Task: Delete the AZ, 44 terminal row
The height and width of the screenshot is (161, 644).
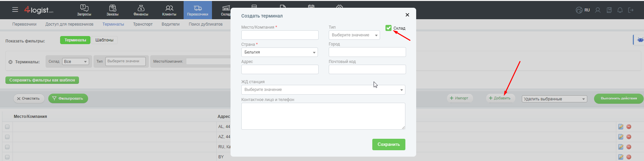Action: (629, 137)
